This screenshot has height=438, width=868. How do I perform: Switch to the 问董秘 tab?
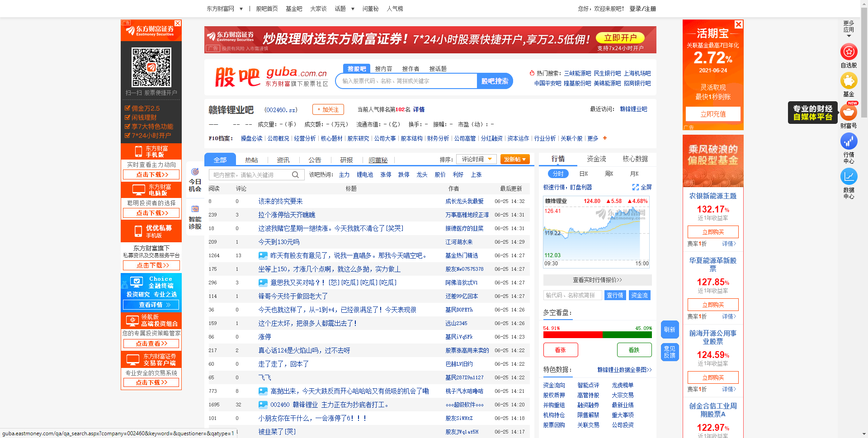[x=378, y=160]
